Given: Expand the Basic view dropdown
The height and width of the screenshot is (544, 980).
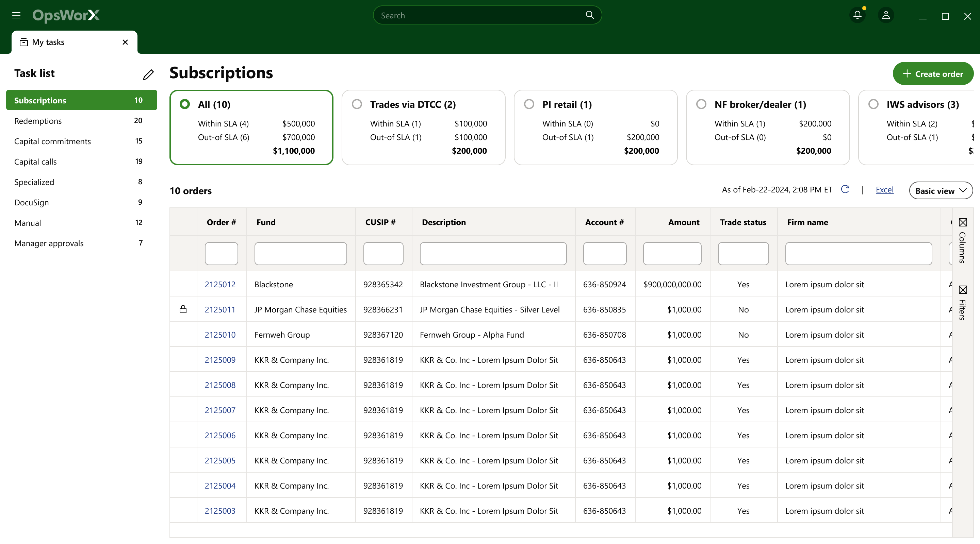Looking at the screenshot, I should pyautogui.click(x=941, y=190).
